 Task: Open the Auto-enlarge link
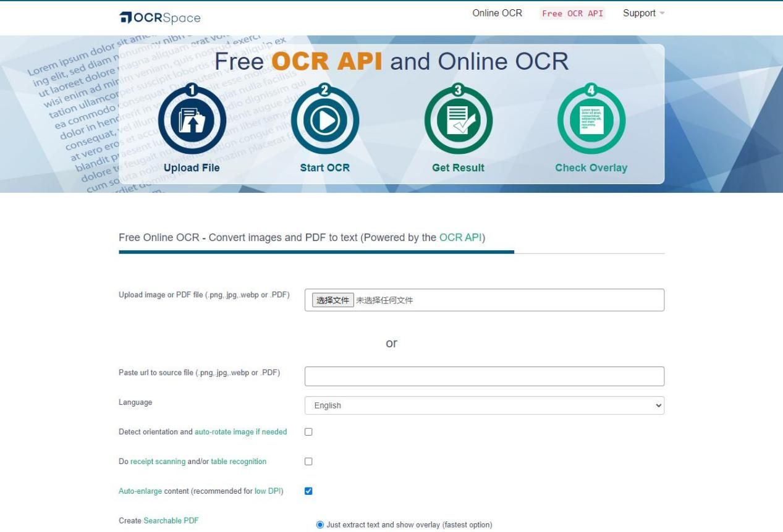click(140, 491)
